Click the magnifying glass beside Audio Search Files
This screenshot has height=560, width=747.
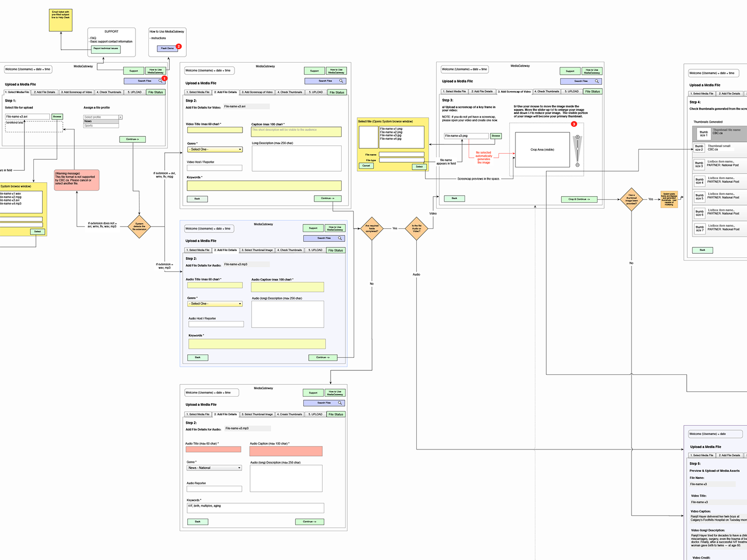coord(340,238)
